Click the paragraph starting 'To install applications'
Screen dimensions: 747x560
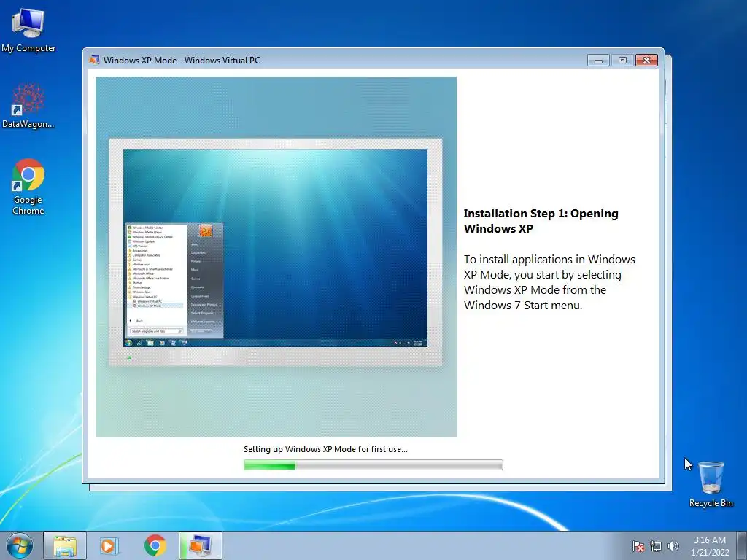tap(549, 282)
